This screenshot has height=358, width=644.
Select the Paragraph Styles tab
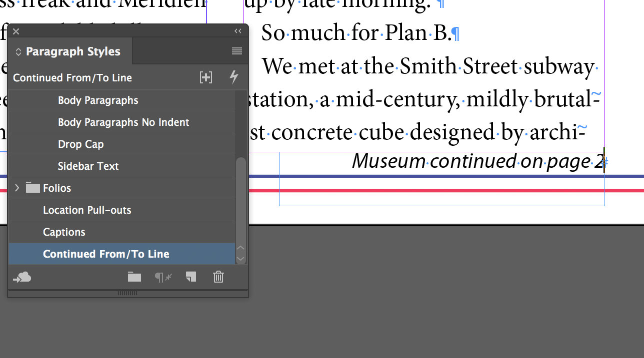coord(70,51)
